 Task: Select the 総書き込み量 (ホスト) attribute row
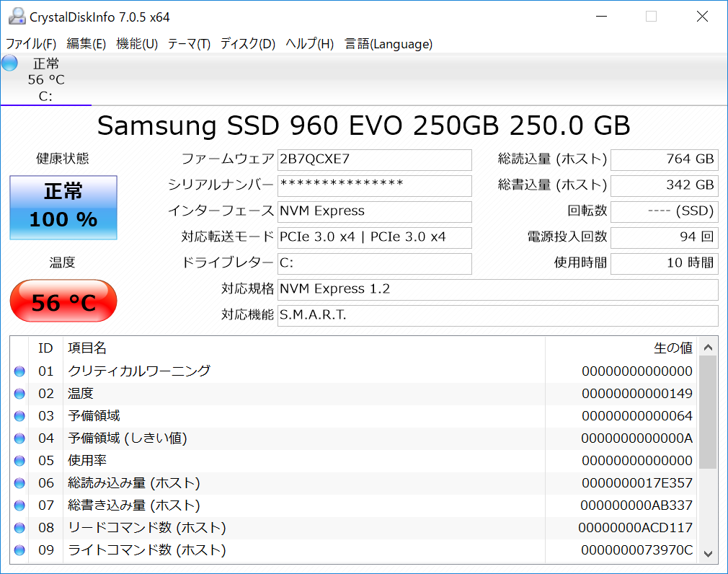point(353,505)
